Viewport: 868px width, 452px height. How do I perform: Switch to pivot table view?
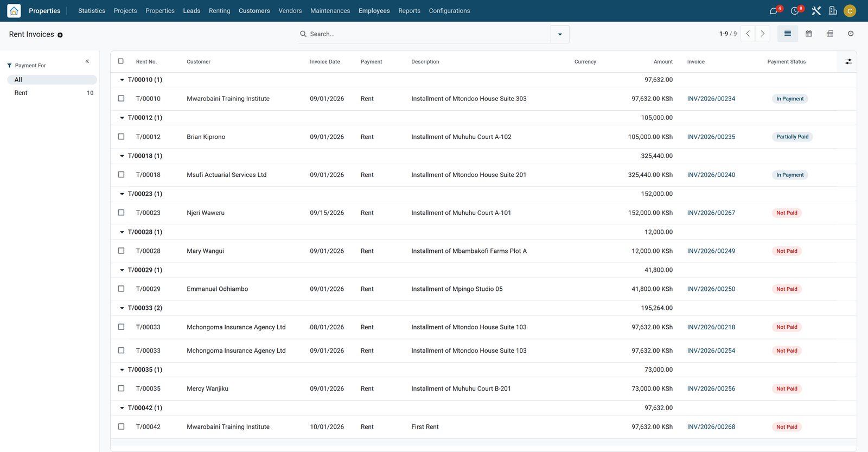click(x=830, y=34)
